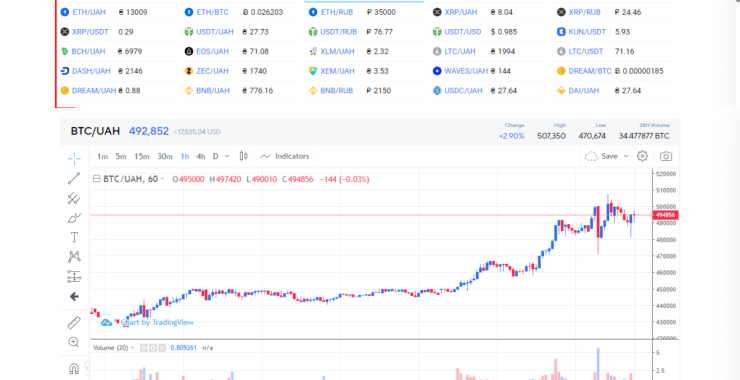Click the cloud save icon
The width and height of the screenshot is (740, 380).
point(591,156)
